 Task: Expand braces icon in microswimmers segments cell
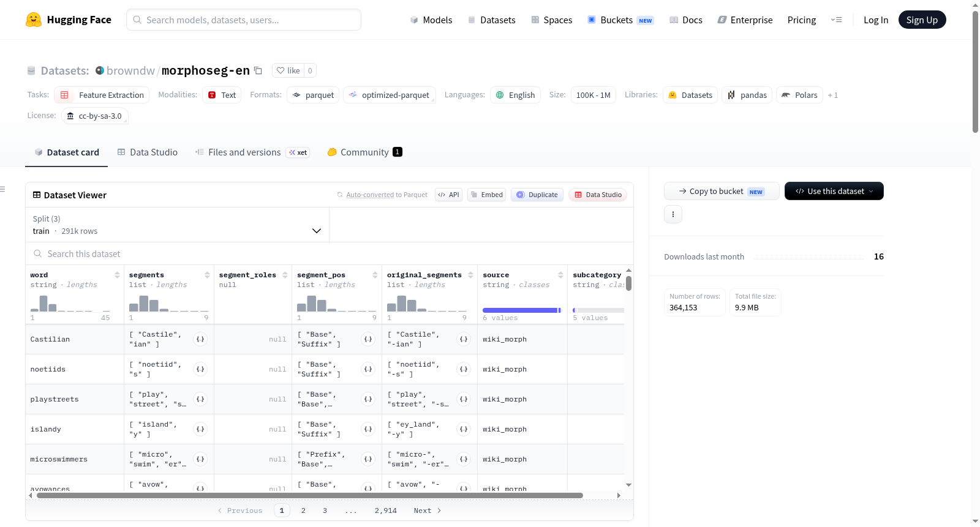point(200,459)
